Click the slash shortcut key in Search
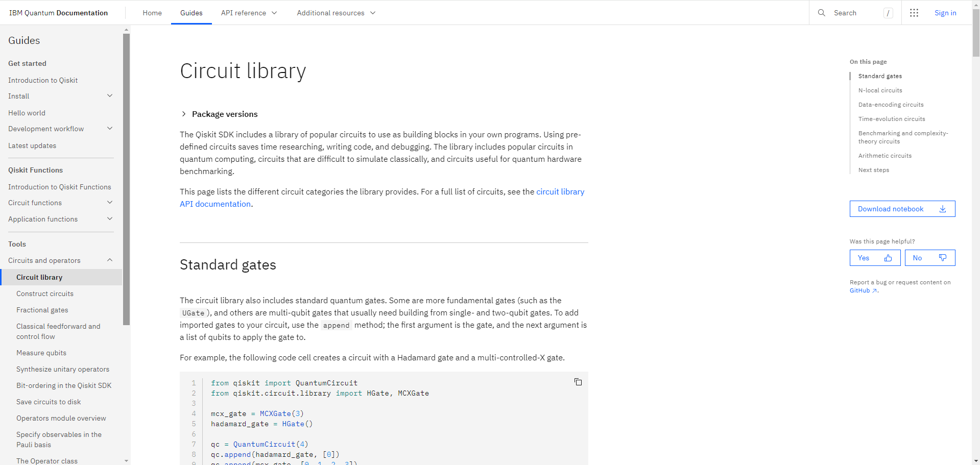Screen dimensions: 980x465 [x=888, y=13]
